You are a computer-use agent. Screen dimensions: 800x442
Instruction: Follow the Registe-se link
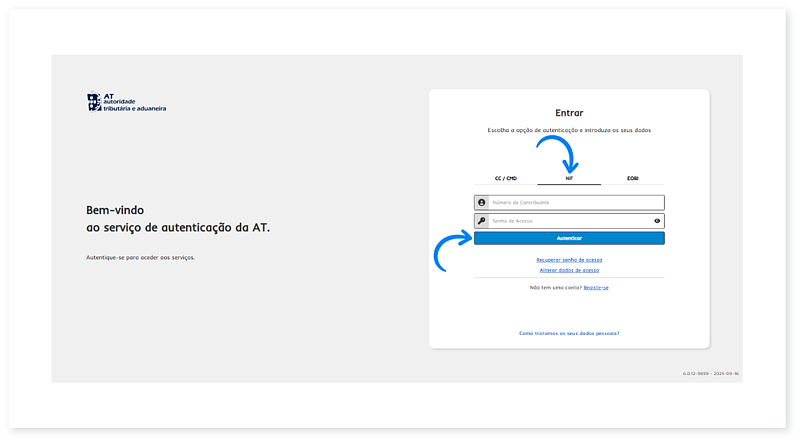(596, 287)
